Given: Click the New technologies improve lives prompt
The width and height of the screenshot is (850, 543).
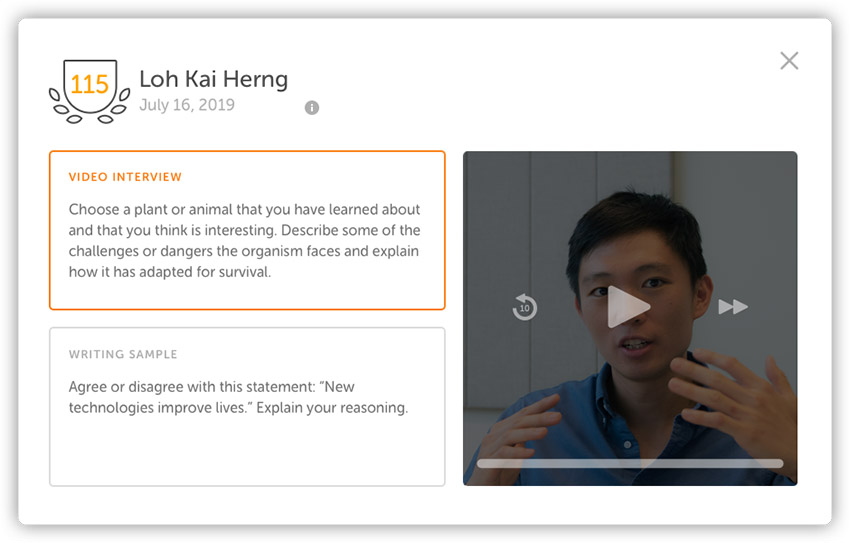Looking at the screenshot, I should coord(239,397).
